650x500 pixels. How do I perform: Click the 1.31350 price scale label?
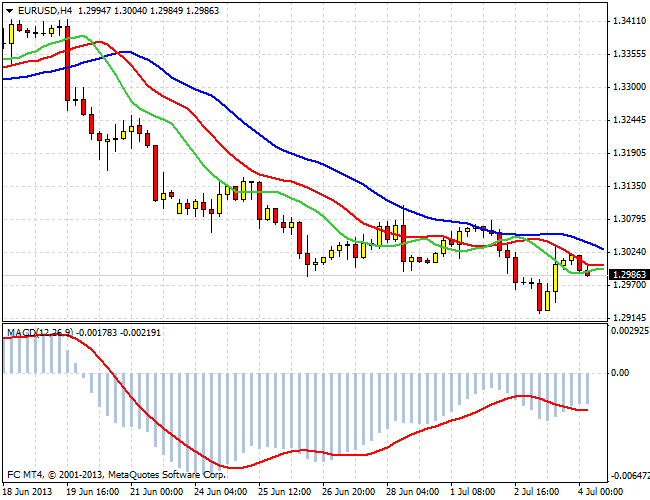pos(629,186)
